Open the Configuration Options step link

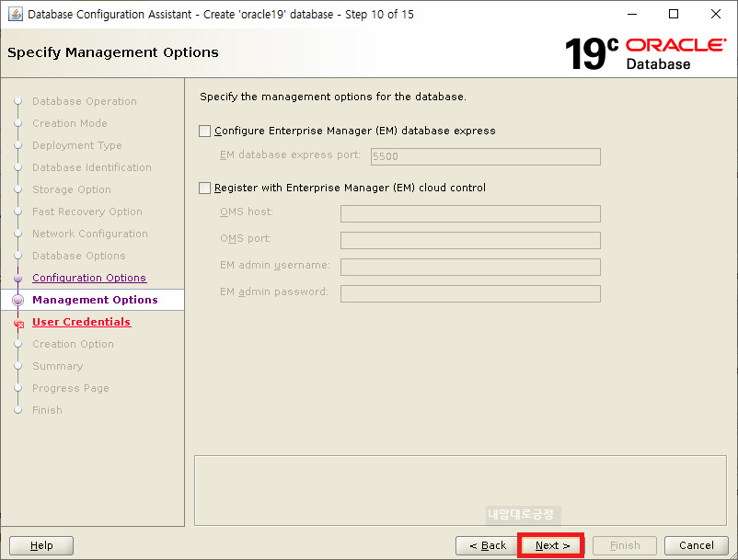coord(89,278)
